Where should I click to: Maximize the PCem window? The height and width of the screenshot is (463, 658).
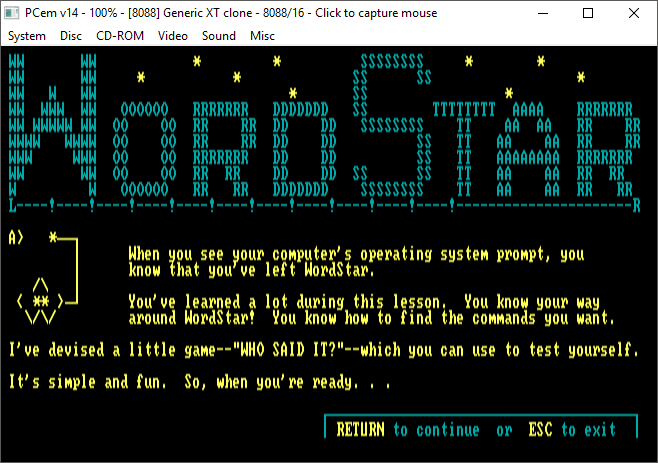click(588, 13)
